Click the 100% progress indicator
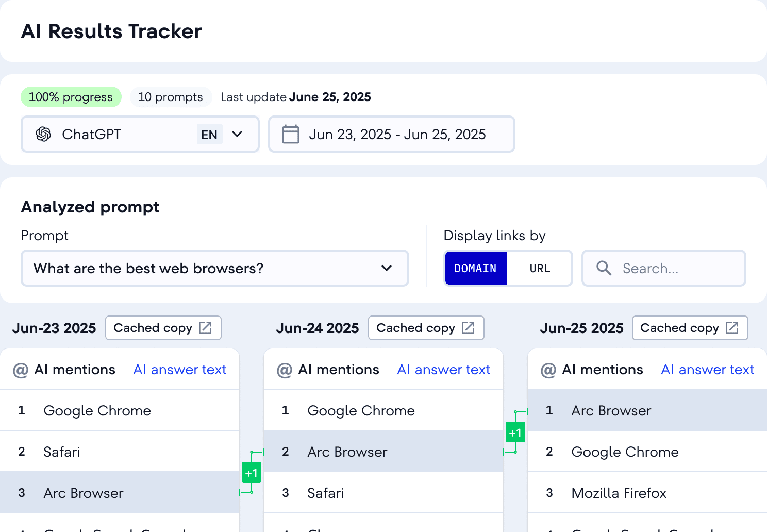Image resolution: width=767 pixels, height=532 pixels. pyautogui.click(x=71, y=97)
